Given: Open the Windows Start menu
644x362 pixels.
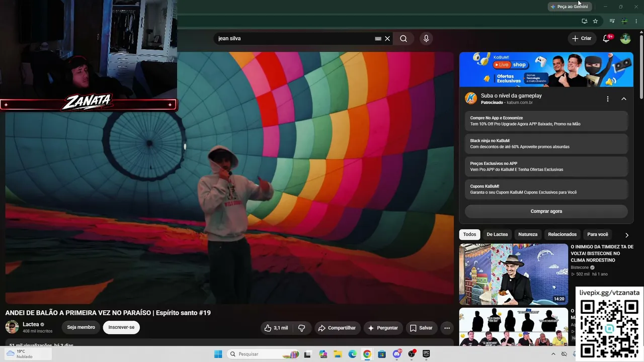Looking at the screenshot, I should [218, 354].
